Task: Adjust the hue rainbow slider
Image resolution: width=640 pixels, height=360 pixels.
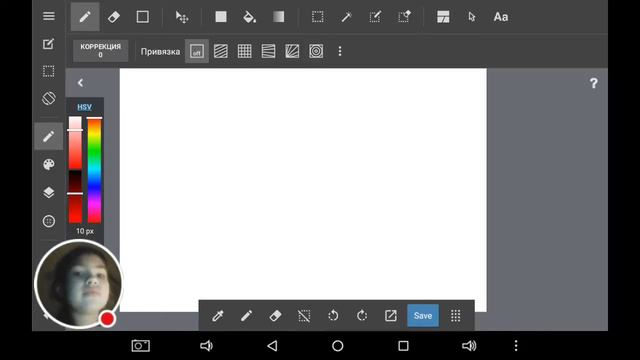Action: click(94, 170)
